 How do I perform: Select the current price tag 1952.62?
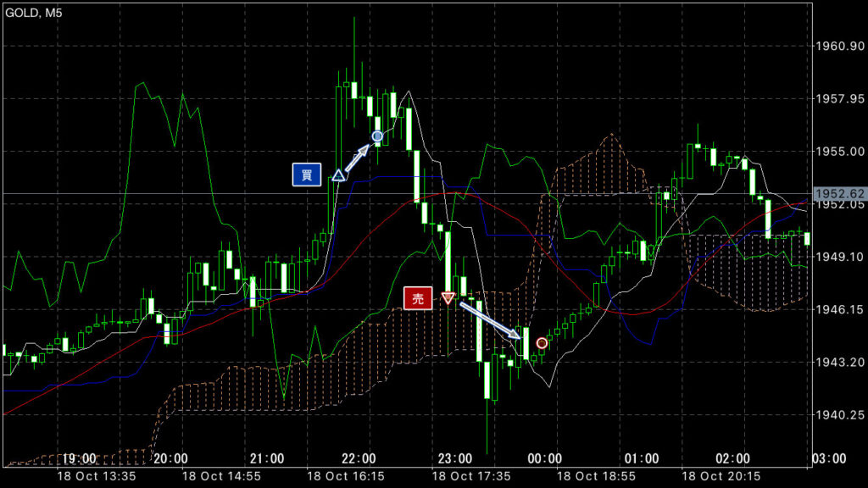point(839,194)
